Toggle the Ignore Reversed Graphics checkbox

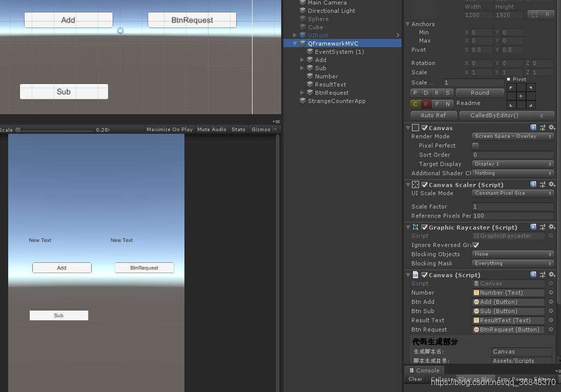pos(475,245)
